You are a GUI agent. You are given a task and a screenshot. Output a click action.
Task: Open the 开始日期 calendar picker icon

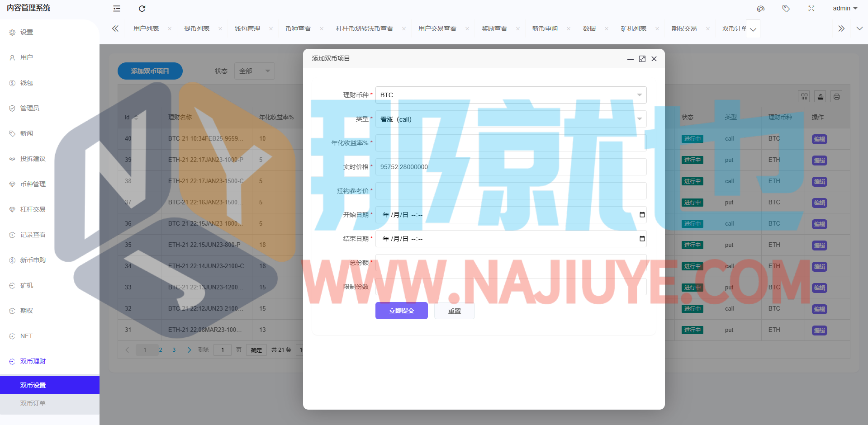coord(642,215)
